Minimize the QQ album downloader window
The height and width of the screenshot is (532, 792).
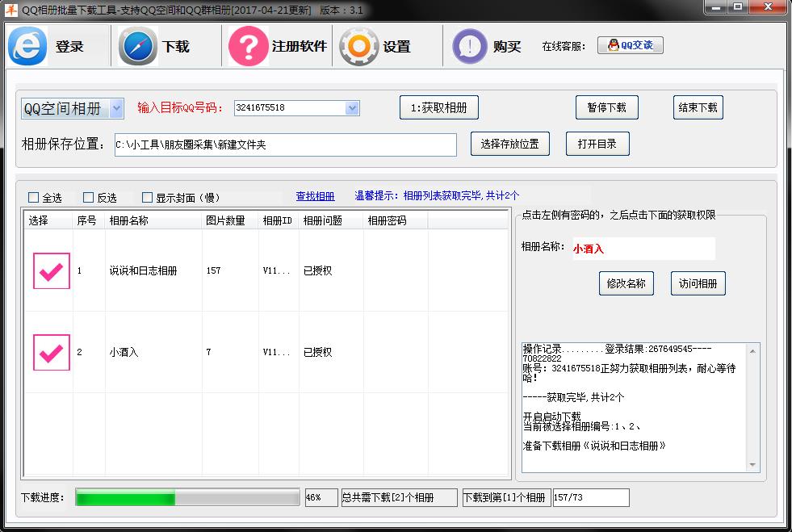click(715, 7)
